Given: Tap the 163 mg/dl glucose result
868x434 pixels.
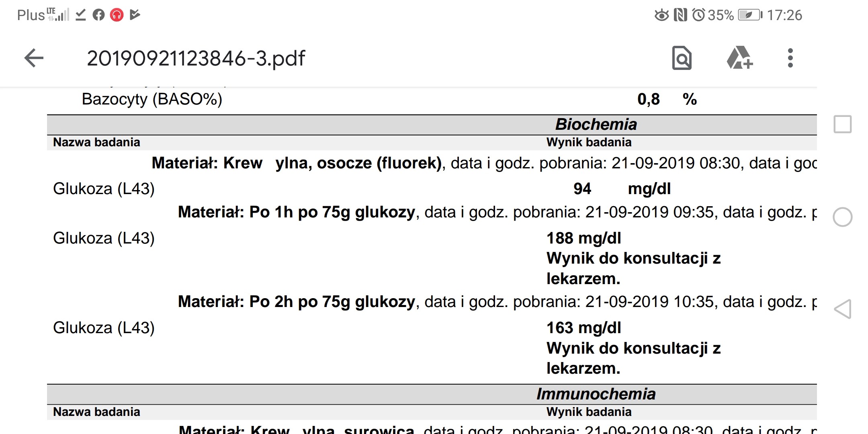Looking at the screenshot, I should pos(583,328).
